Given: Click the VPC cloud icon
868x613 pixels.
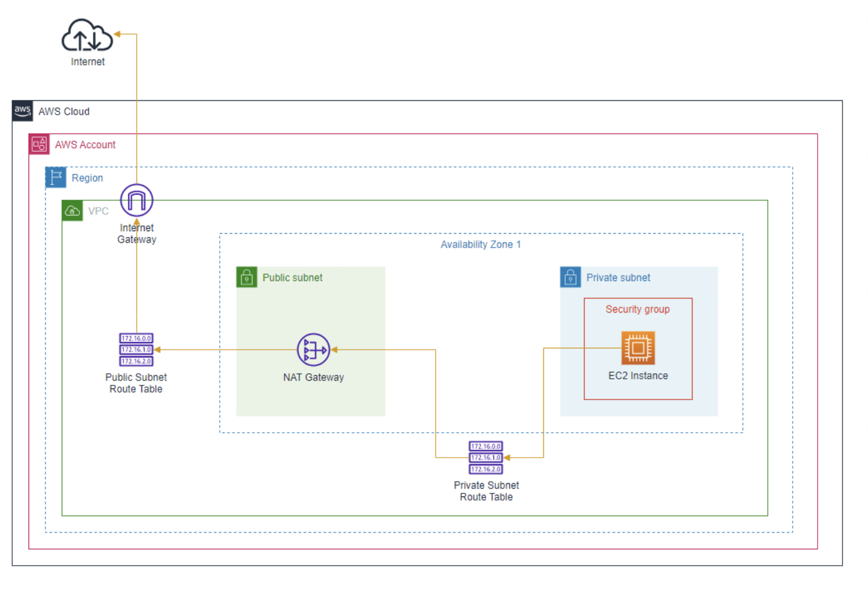Looking at the screenshot, I should [x=72, y=211].
